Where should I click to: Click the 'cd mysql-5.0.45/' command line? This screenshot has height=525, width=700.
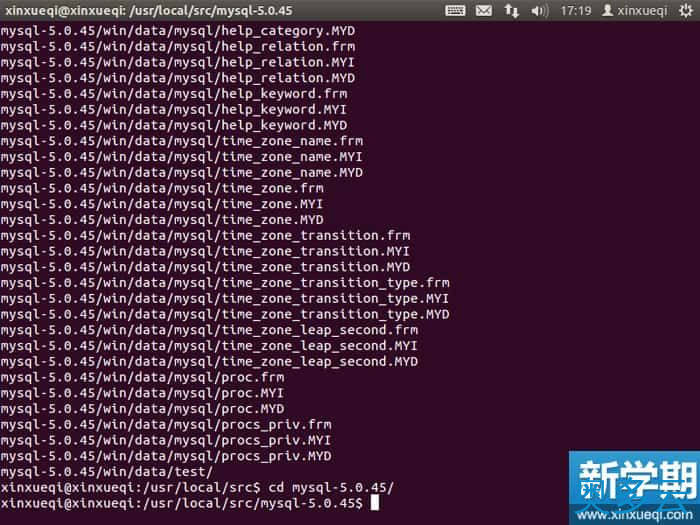(x=197, y=488)
